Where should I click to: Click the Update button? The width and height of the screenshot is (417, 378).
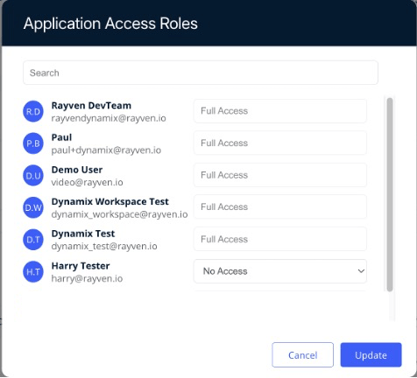coord(371,355)
